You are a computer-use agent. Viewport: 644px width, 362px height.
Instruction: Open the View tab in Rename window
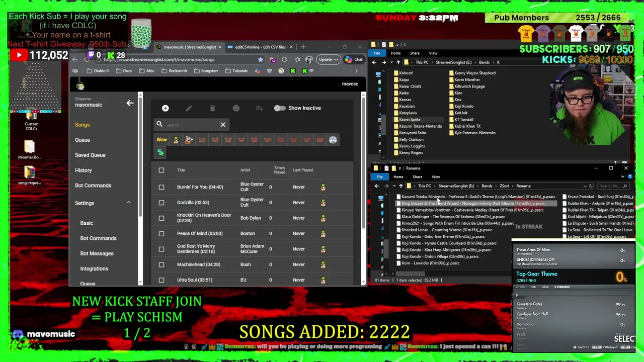(436, 177)
